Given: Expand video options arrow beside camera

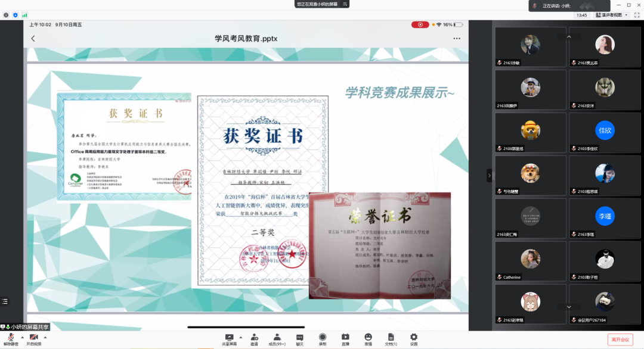Looking at the screenshot, I should point(45,336).
